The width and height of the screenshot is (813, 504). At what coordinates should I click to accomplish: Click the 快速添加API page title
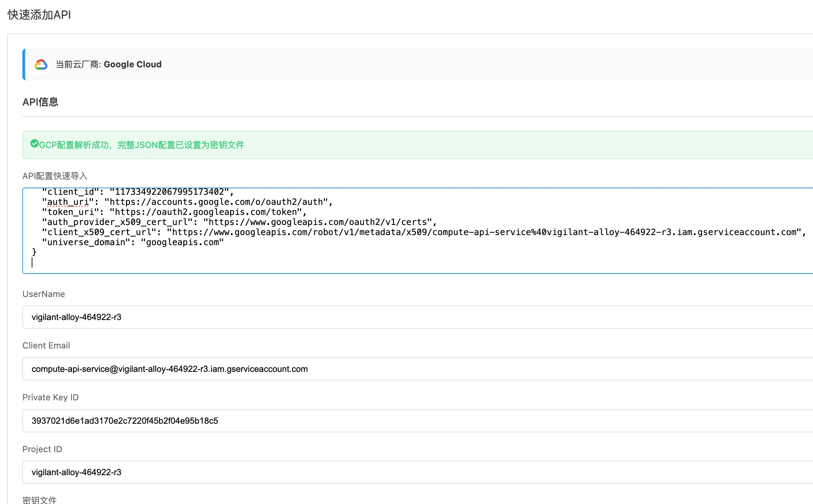[39, 15]
